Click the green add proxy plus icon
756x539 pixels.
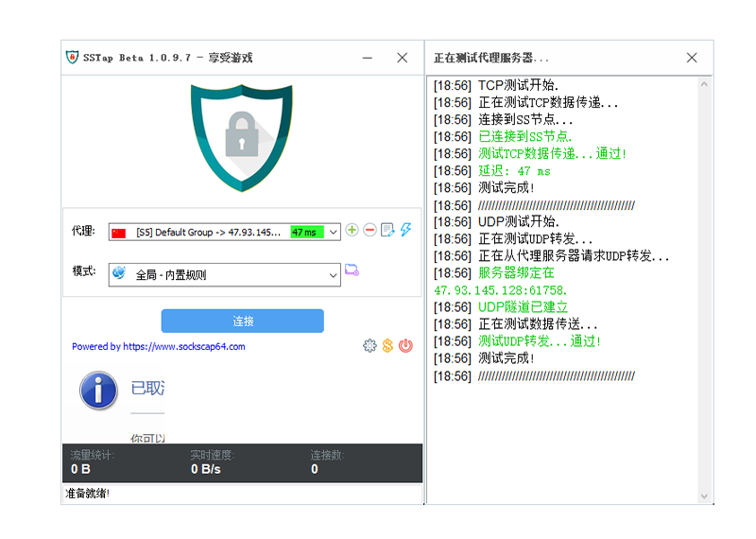pos(352,230)
